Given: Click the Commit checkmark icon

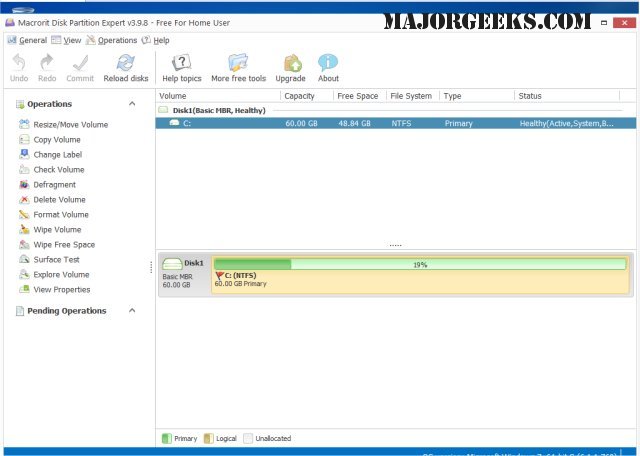Looking at the screenshot, I should click(80, 62).
